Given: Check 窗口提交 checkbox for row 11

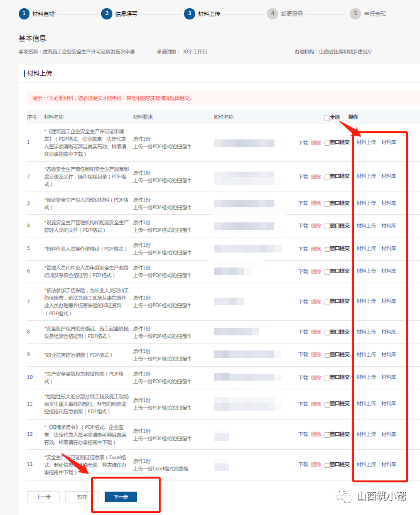Looking at the screenshot, I should pyautogui.click(x=327, y=404).
